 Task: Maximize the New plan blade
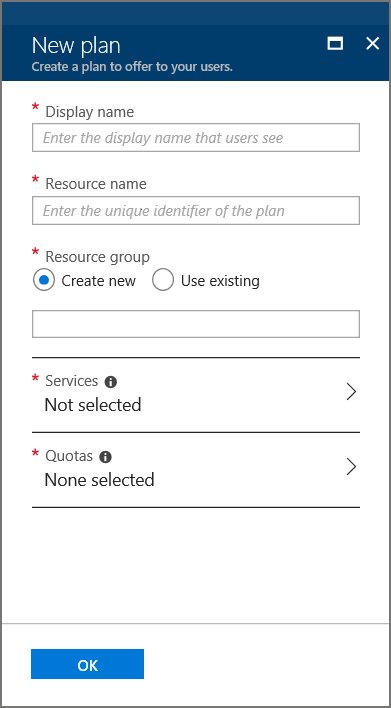click(335, 43)
